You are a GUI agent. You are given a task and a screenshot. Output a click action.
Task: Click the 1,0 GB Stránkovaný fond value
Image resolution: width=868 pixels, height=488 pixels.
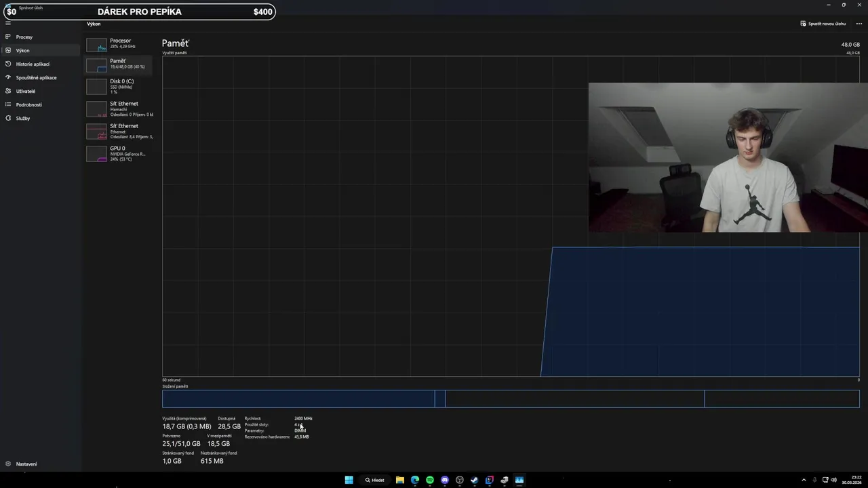click(x=172, y=461)
